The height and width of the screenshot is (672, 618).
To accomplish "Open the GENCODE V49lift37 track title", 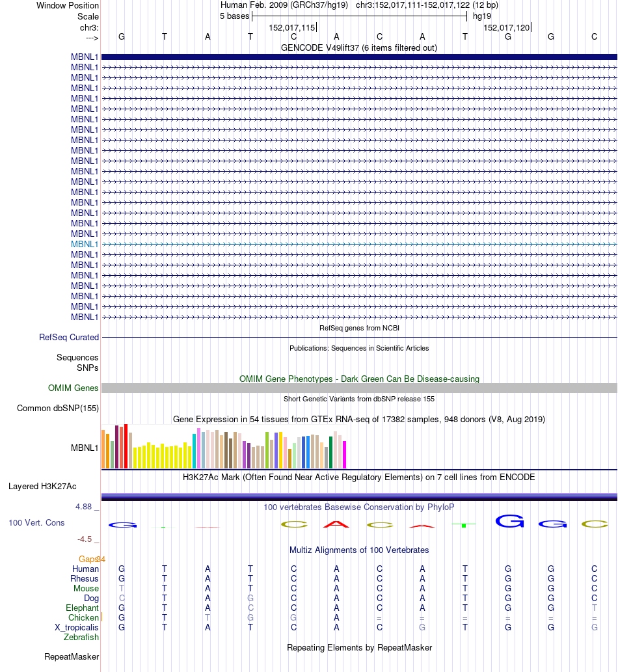I will pyautogui.click(x=358, y=47).
